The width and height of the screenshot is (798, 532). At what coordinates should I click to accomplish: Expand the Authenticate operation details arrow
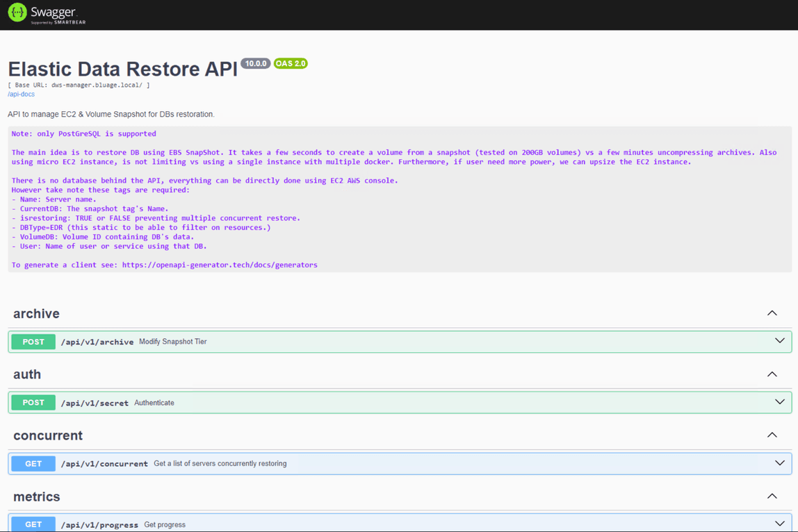[779, 402]
